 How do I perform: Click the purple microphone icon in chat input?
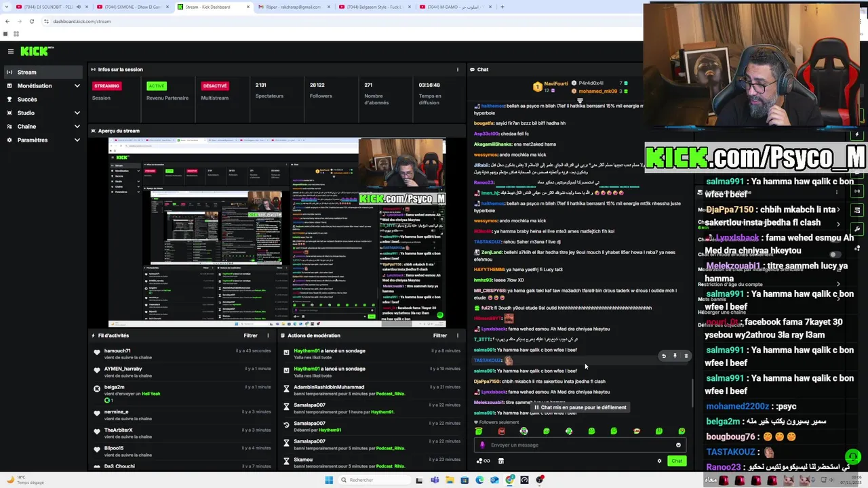[x=483, y=445]
